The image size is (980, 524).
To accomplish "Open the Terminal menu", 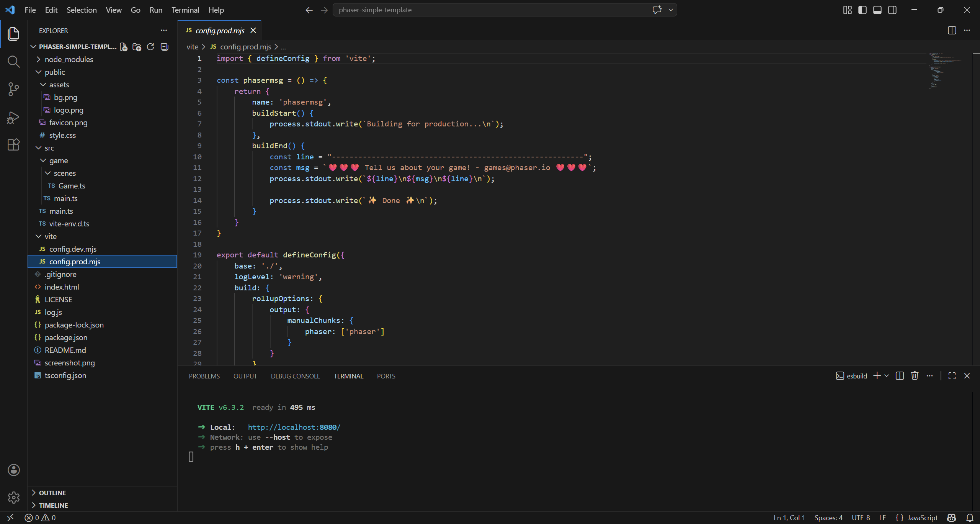I will [x=185, y=10].
